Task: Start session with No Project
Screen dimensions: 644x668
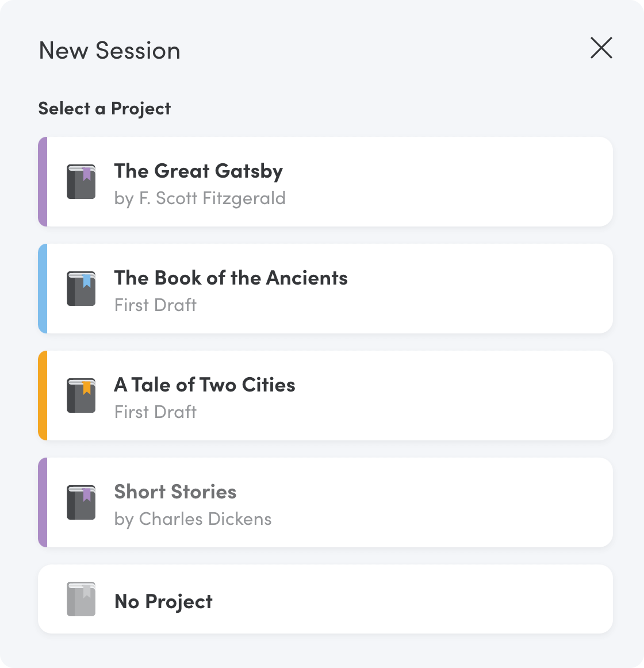Action: [164, 602]
